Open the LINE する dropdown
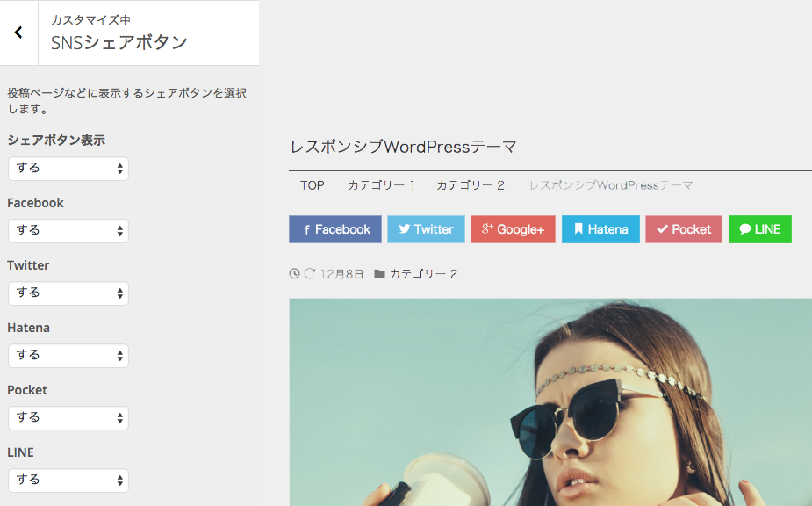The height and width of the screenshot is (506, 812). click(x=68, y=480)
